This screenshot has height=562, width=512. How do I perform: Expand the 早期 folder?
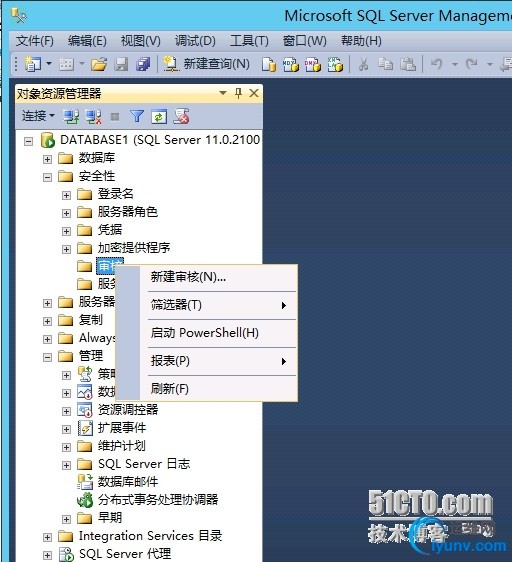[66, 519]
